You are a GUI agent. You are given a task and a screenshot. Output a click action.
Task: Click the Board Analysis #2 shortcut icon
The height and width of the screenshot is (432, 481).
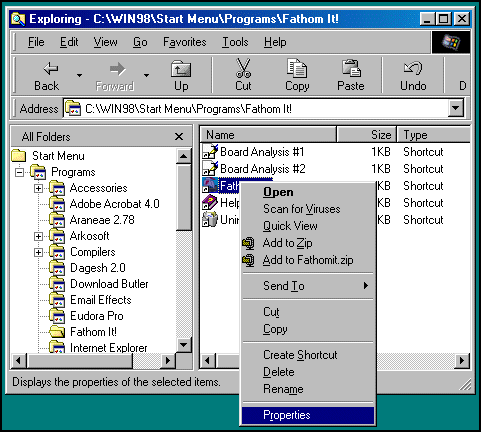click(x=210, y=169)
